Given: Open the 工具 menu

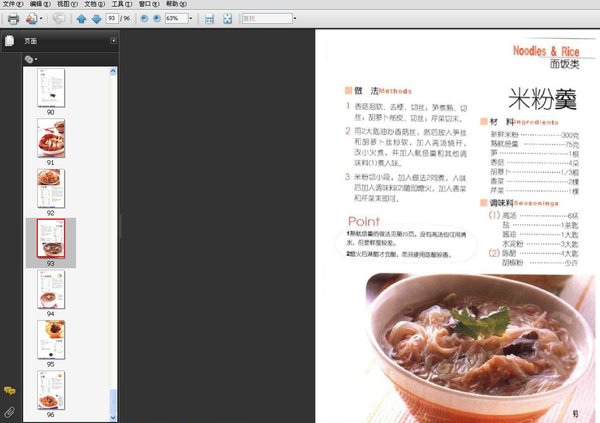Looking at the screenshot, I should point(122,4).
